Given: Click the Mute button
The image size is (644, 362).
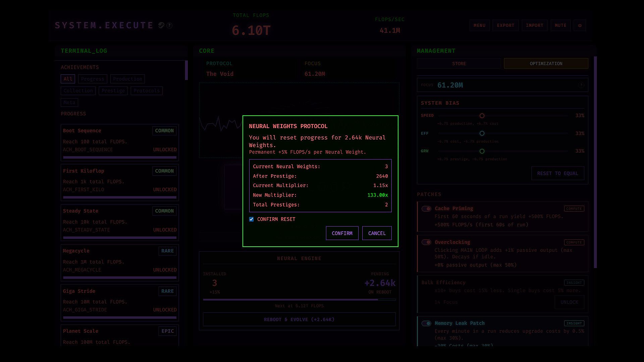Looking at the screenshot, I should pyautogui.click(x=560, y=25).
